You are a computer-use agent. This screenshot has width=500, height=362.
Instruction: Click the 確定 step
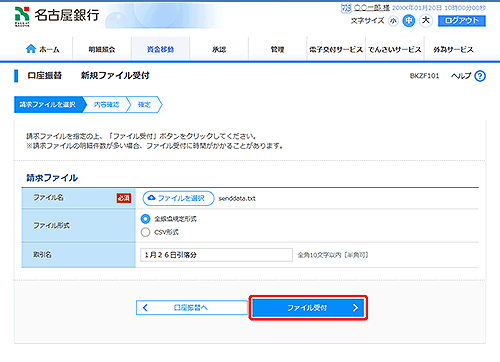tap(144, 105)
